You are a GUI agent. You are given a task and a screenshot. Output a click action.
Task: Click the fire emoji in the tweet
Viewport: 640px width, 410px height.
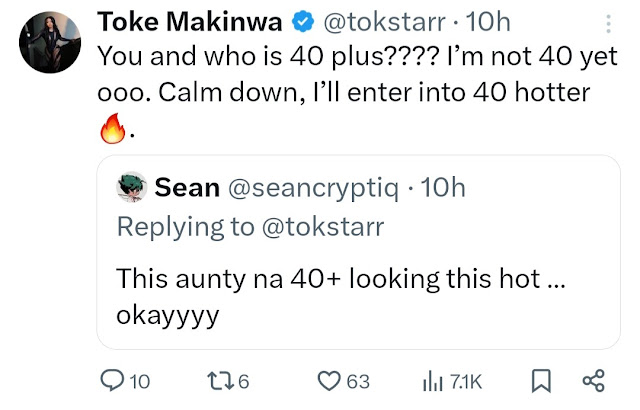pyautogui.click(x=112, y=129)
